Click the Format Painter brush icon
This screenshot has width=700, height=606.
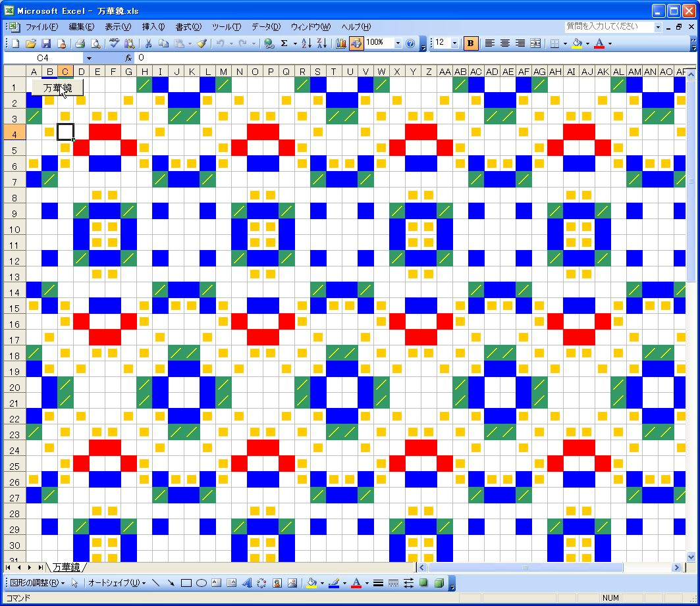tap(202, 43)
